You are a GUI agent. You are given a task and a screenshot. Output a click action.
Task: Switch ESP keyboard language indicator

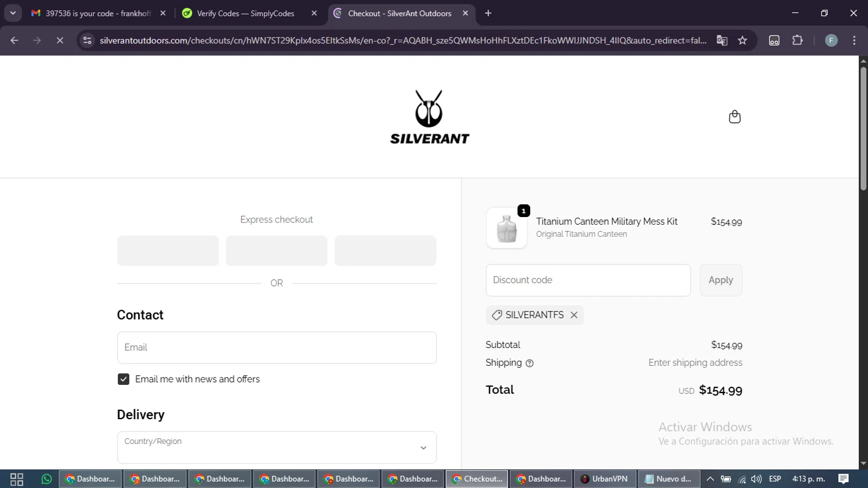775,479
